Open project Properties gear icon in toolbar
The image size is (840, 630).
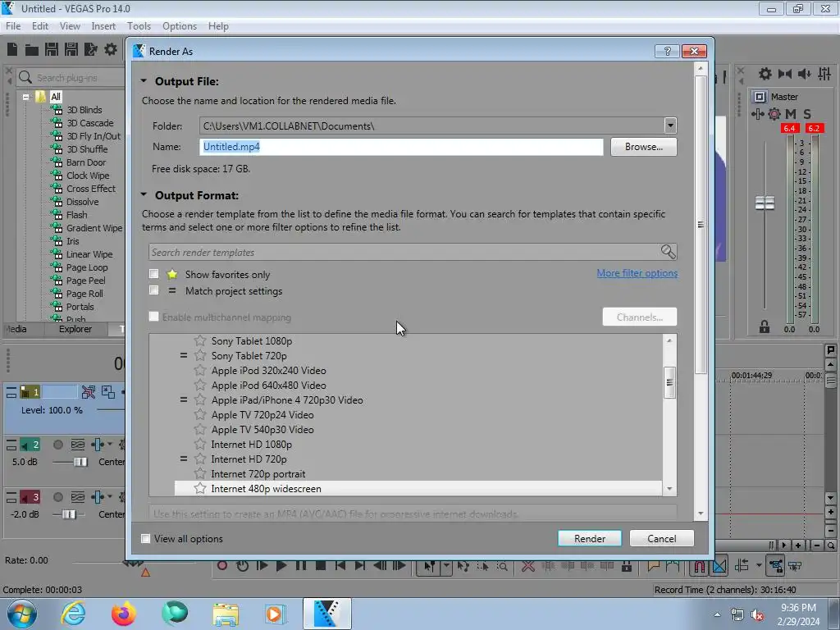click(111, 50)
